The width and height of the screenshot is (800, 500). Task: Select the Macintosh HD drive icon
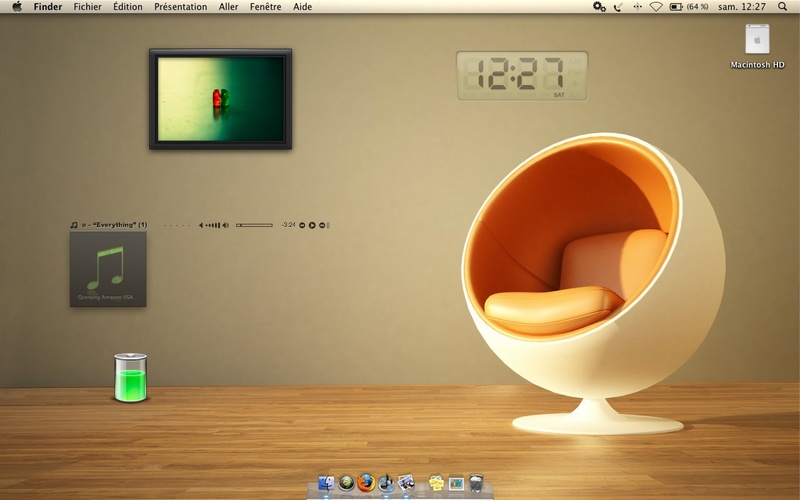[757, 39]
